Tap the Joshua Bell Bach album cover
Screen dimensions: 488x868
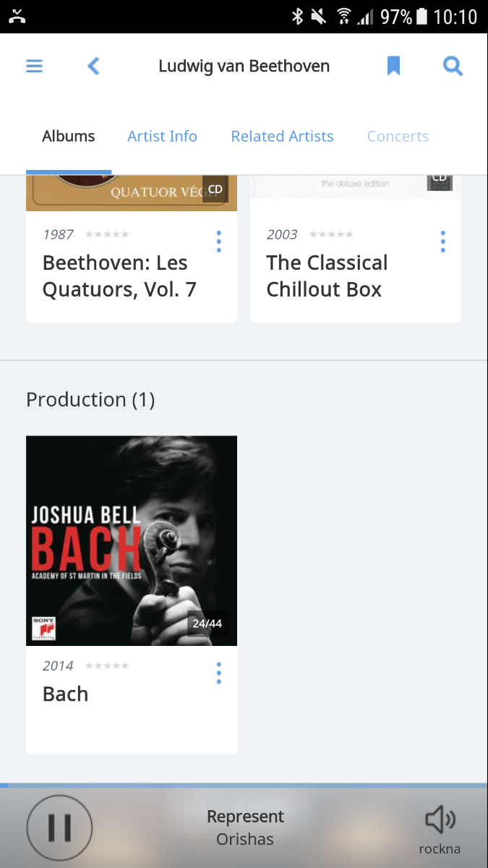click(x=132, y=540)
